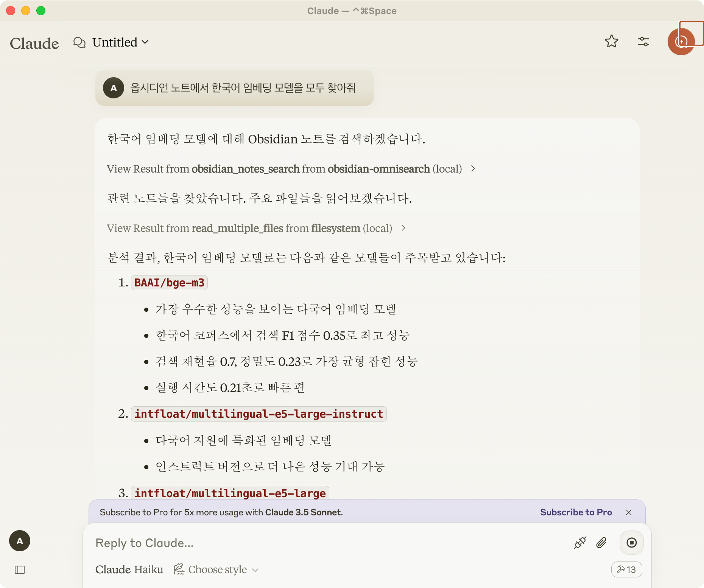Image resolution: width=704 pixels, height=588 pixels.
Task: Click the 관련 노트들을 찾았습니다 sentence
Action: pyautogui.click(x=259, y=198)
